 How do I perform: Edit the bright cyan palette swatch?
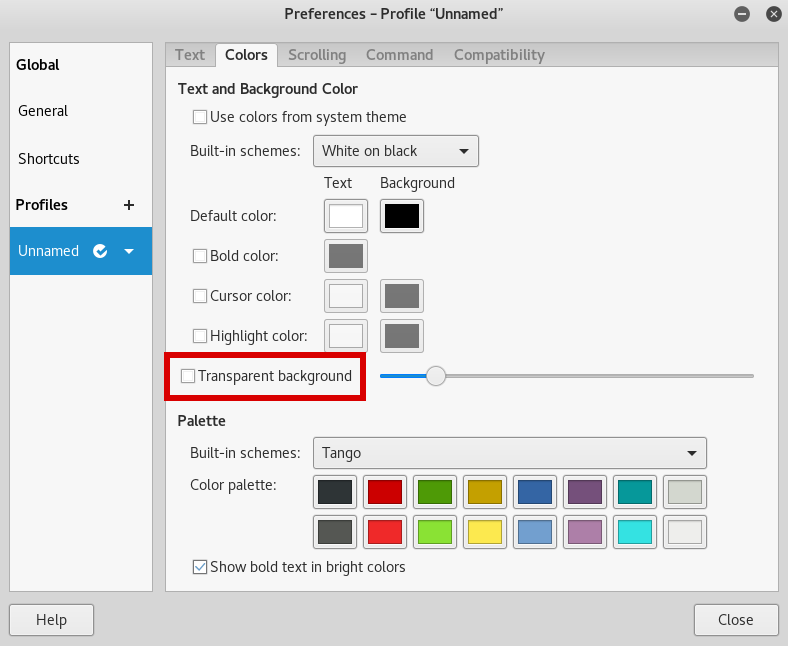[x=635, y=532]
